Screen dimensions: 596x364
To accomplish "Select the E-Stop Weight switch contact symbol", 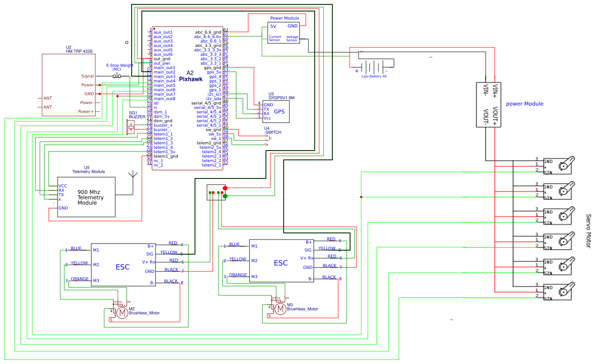I will coord(117,76).
